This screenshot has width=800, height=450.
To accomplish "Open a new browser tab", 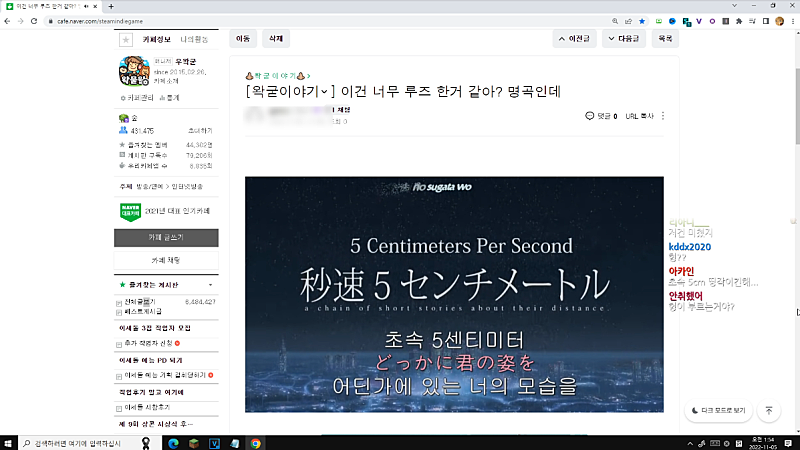I will (111, 7).
